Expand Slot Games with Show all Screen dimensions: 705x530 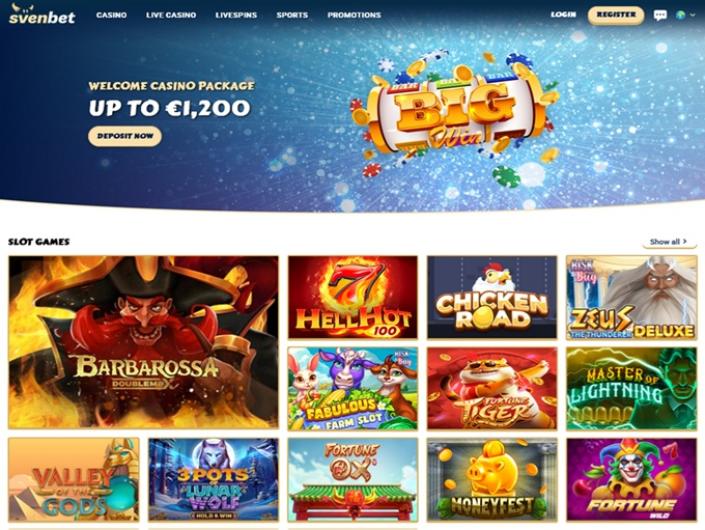[669, 242]
